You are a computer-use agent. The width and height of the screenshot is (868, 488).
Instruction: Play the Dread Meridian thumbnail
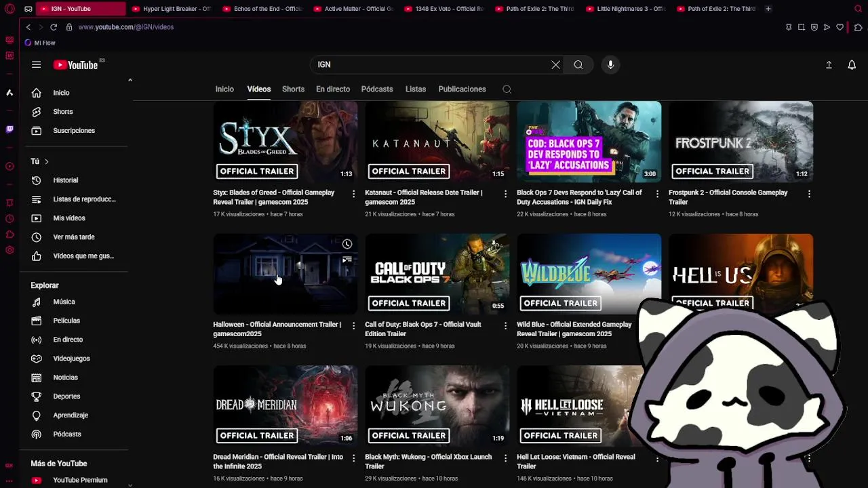[x=285, y=406]
